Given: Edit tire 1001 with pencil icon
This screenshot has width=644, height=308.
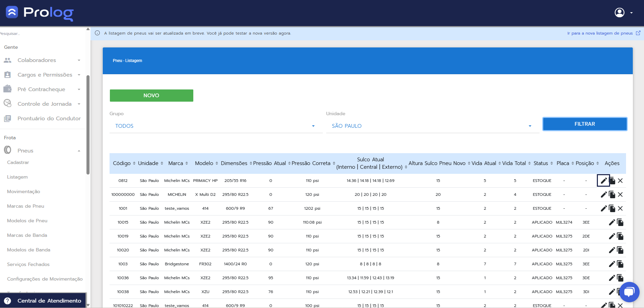Looking at the screenshot, I should coord(604,208).
